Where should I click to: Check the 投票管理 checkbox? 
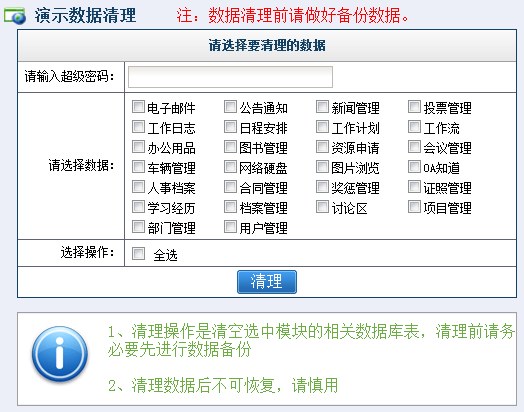pyautogui.click(x=414, y=107)
